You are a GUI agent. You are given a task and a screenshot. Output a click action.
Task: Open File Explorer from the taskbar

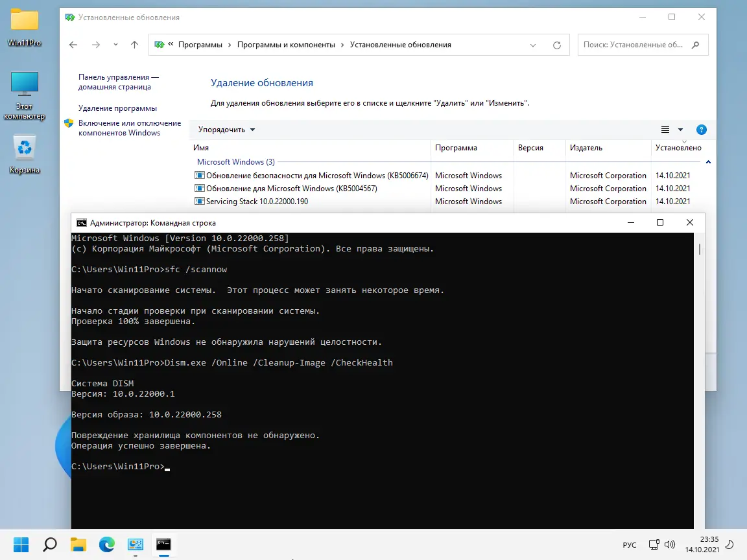coord(78,545)
